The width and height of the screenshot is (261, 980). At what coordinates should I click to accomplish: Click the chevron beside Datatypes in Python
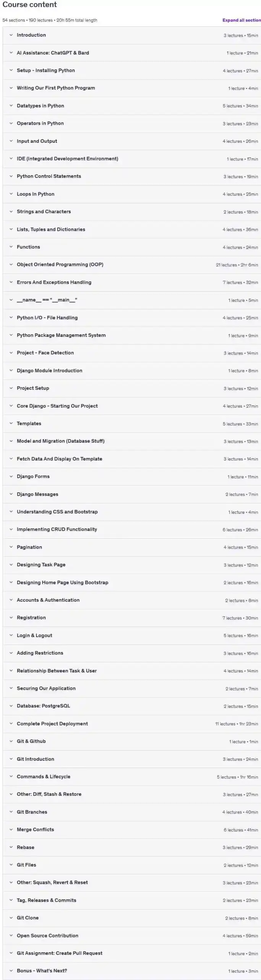tap(11, 106)
